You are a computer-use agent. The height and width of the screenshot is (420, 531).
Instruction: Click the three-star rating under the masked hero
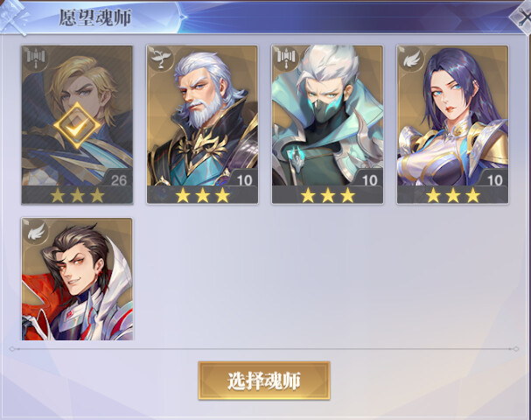click(x=327, y=195)
